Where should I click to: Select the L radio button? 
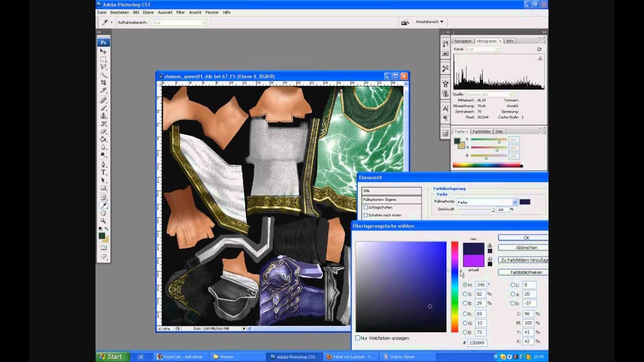tap(512, 285)
